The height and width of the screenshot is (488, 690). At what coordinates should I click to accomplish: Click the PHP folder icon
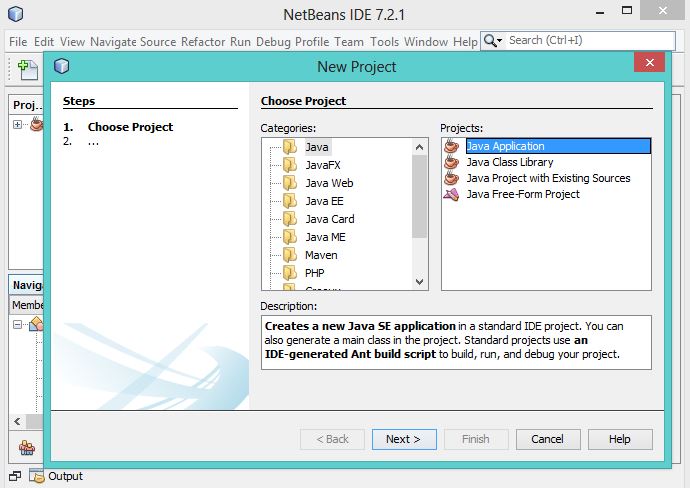pos(290,273)
